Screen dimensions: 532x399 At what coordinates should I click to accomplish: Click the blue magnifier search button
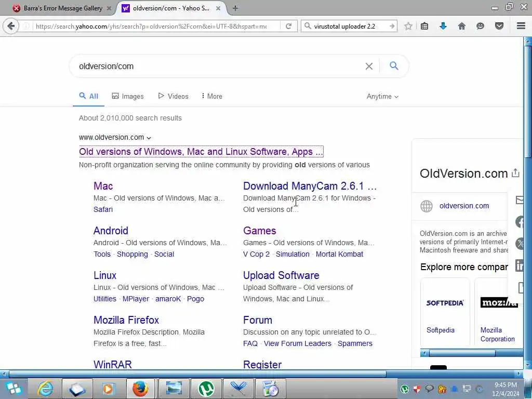(x=394, y=66)
